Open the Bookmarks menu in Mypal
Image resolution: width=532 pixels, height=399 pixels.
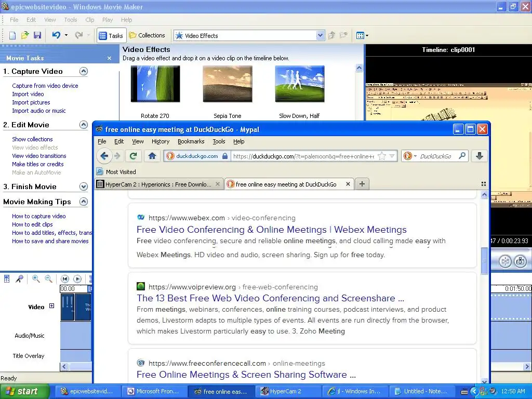tap(191, 141)
